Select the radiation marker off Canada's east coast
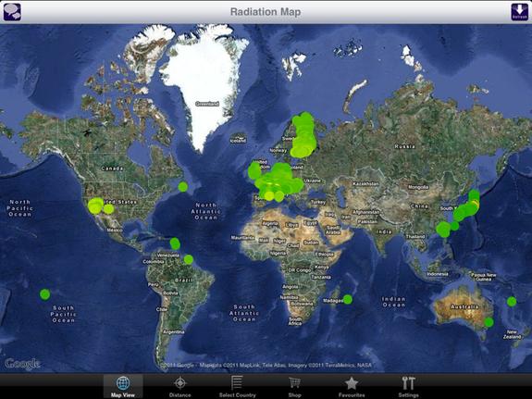The image size is (532, 399). click(x=182, y=186)
